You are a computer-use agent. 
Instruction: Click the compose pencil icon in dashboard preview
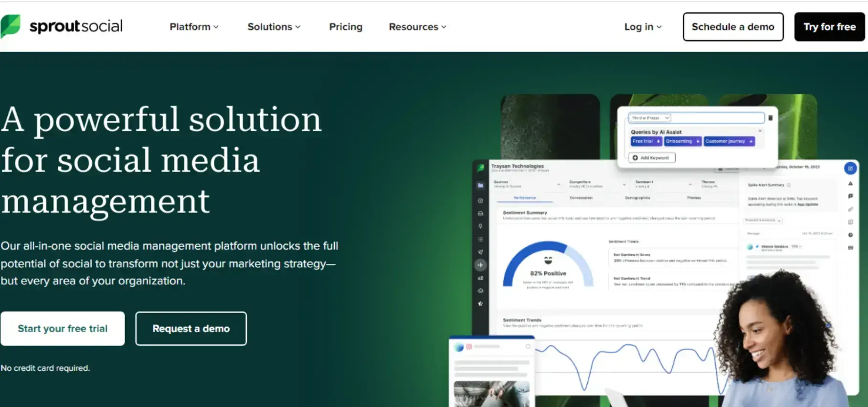pos(850,168)
